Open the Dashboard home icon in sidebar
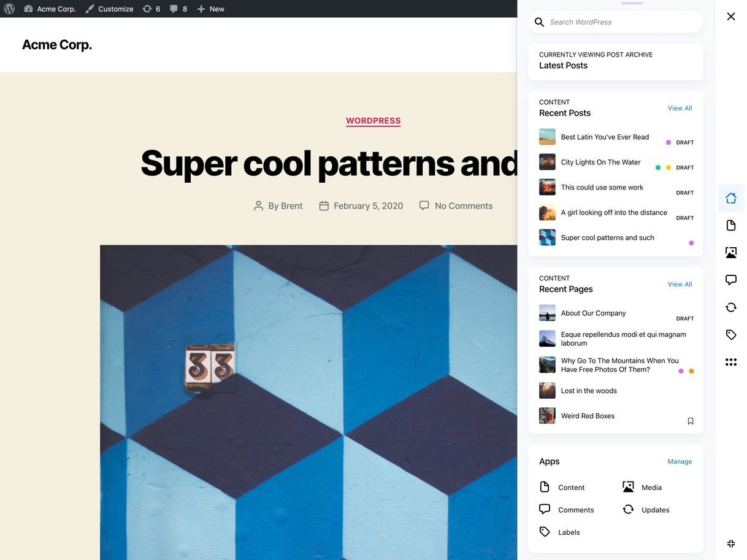 tap(730, 198)
